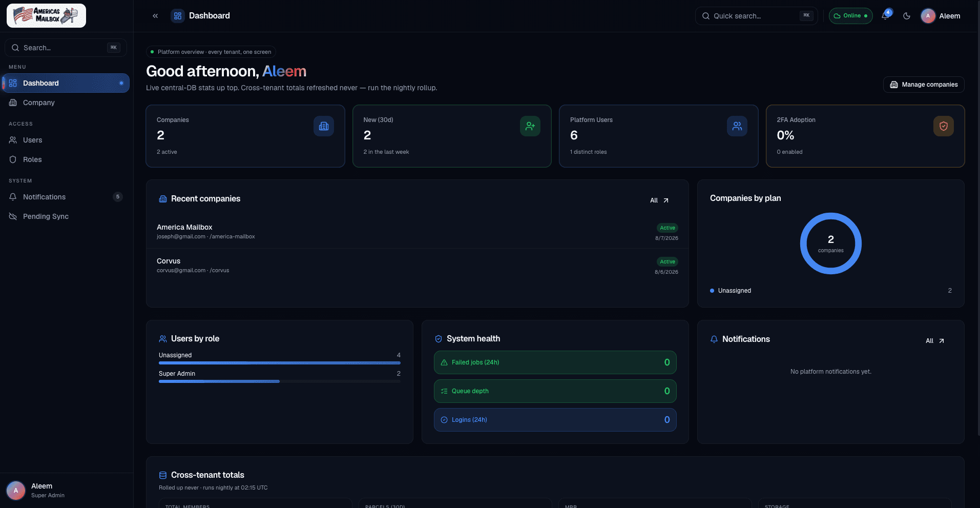Image resolution: width=980 pixels, height=508 pixels.
Task: Click Unassigned role progress bar
Action: [x=280, y=363]
